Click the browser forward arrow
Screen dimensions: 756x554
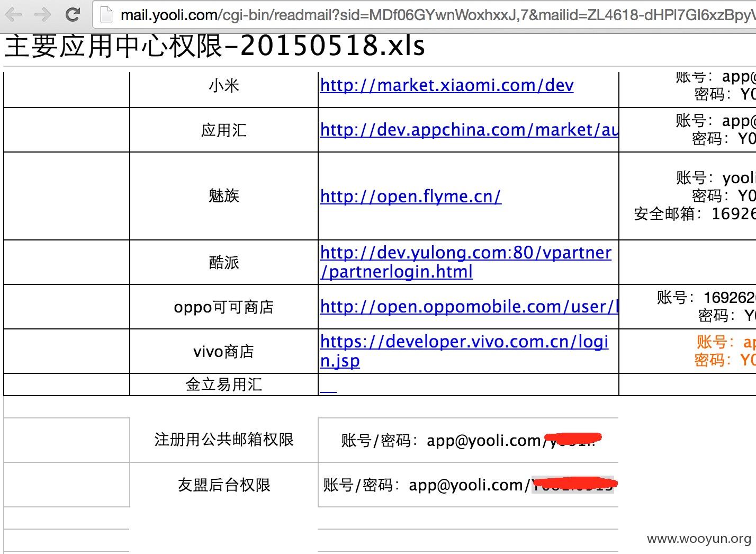pos(42,14)
